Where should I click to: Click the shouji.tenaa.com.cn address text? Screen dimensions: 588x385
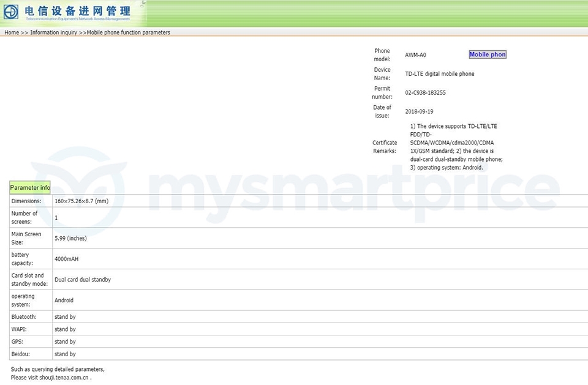coord(64,378)
